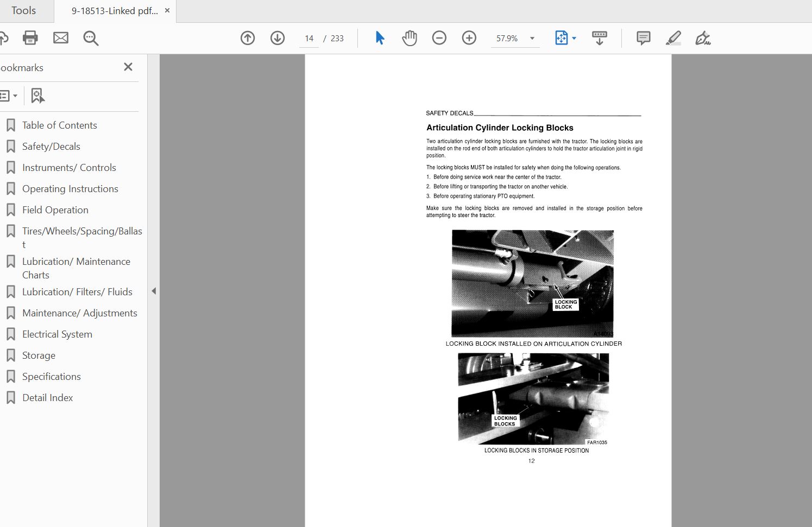The image size is (812, 527).
Task: Click the find current bookmark icon
Action: click(x=37, y=96)
